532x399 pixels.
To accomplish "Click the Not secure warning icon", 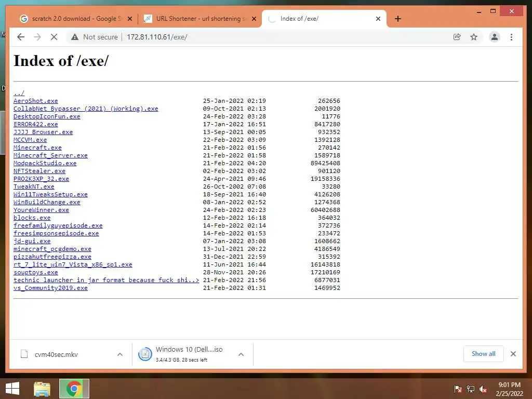I will tap(75, 37).
